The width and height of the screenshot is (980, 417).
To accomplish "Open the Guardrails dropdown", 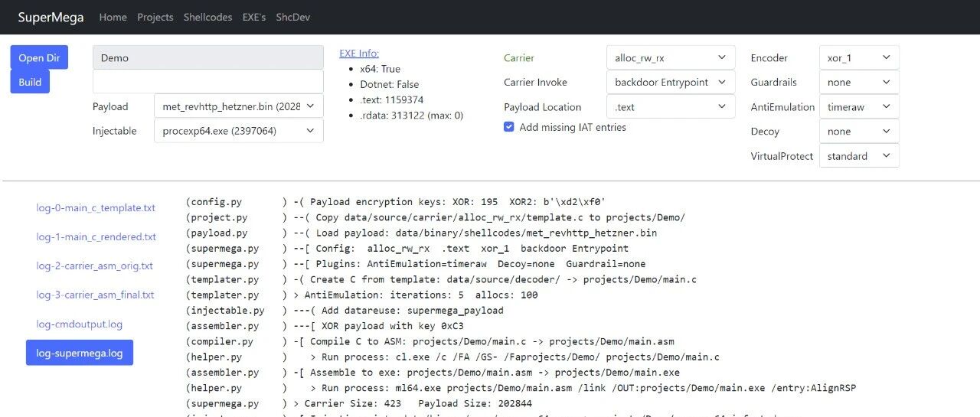I will coord(859,82).
